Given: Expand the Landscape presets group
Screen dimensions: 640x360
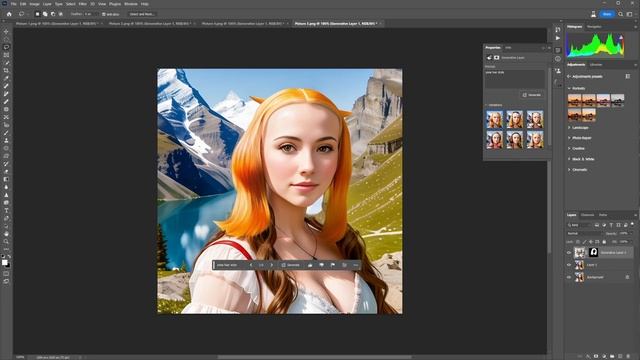Looking at the screenshot, I should click(569, 128).
